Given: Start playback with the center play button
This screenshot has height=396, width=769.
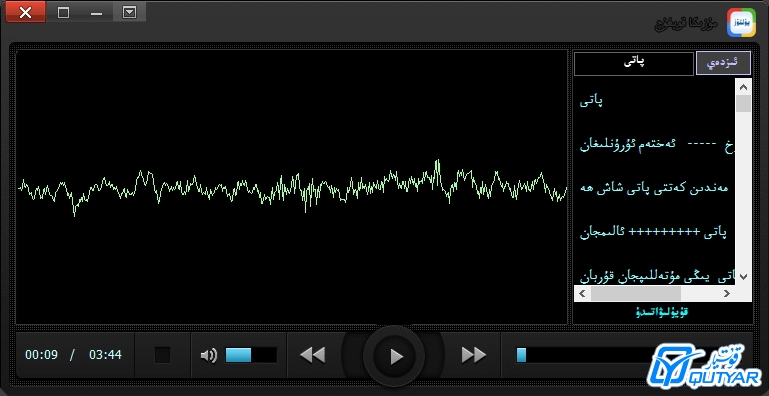Looking at the screenshot, I should coord(393,355).
